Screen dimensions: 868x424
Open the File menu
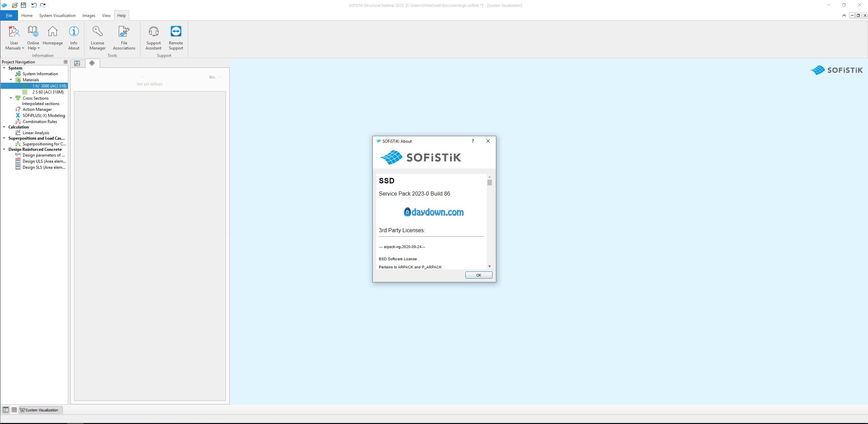(9, 16)
